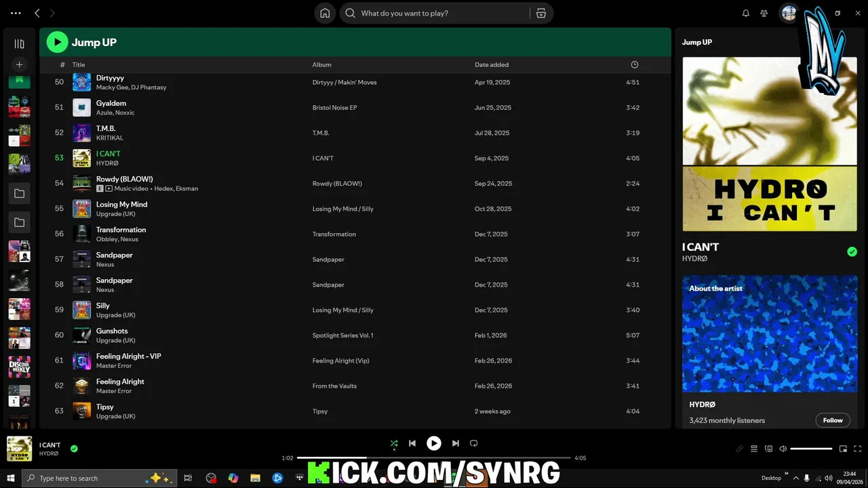The height and width of the screenshot is (488, 868).
Task: Toggle the repeat mode button
Action: [x=474, y=443]
